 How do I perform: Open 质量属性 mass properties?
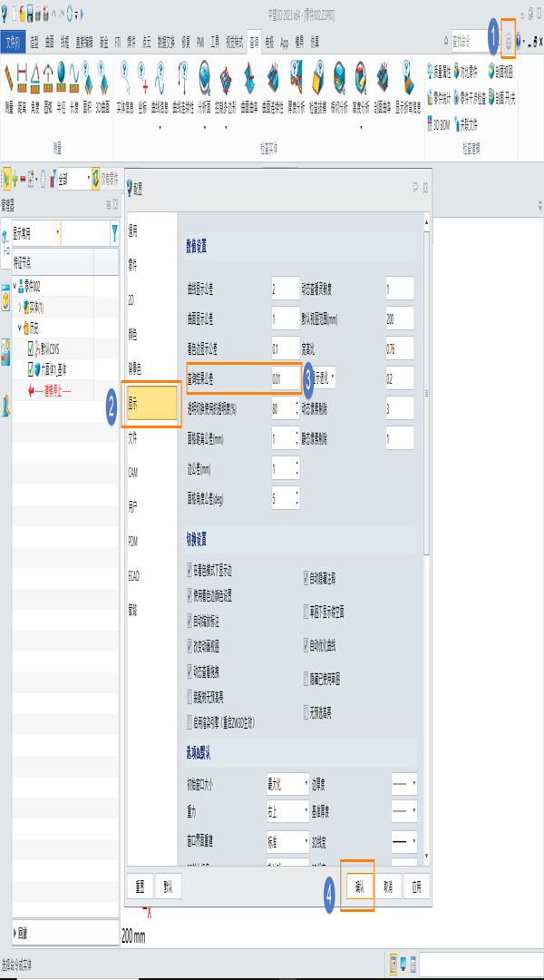[x=439, y=73]
